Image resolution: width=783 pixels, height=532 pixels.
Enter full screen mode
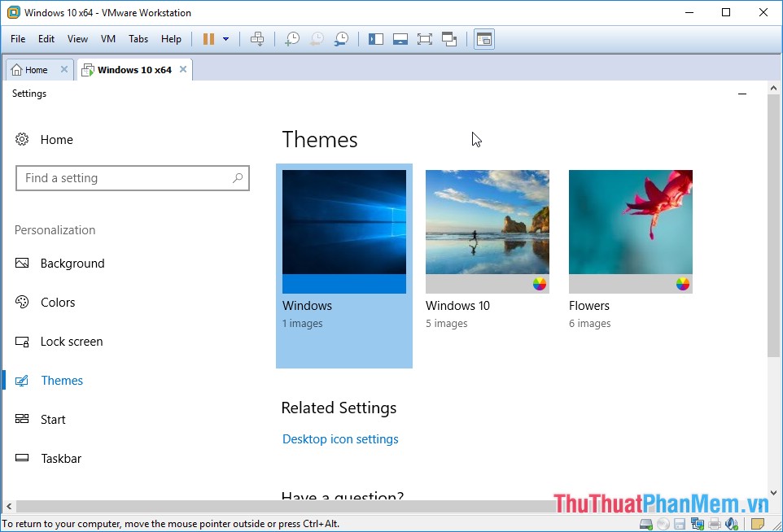point(424,38)
